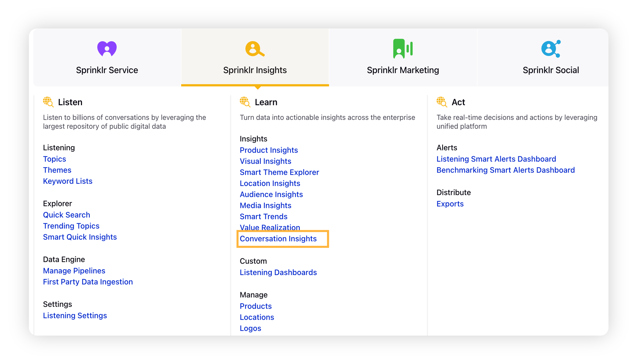Open Products under Manage
Image resolution: width=637 pixels, height=364 pixels.
pos(255,306)
